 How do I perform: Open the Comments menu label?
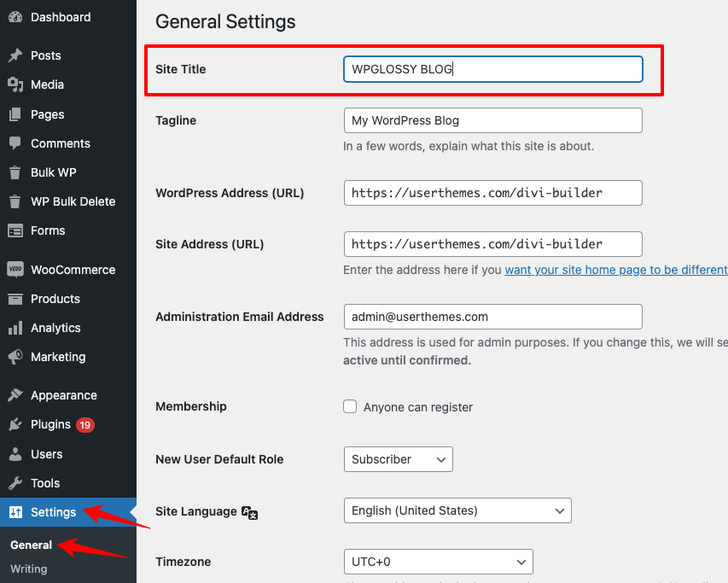coord(61,143)
